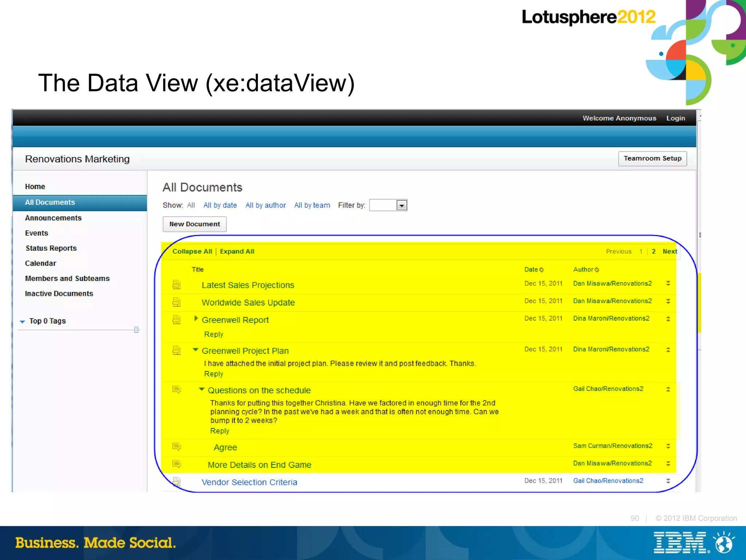The width and height of the screenshot is (746, 560).
Task: Click Reply under Questions on the schedule
Action: point(220,431)
